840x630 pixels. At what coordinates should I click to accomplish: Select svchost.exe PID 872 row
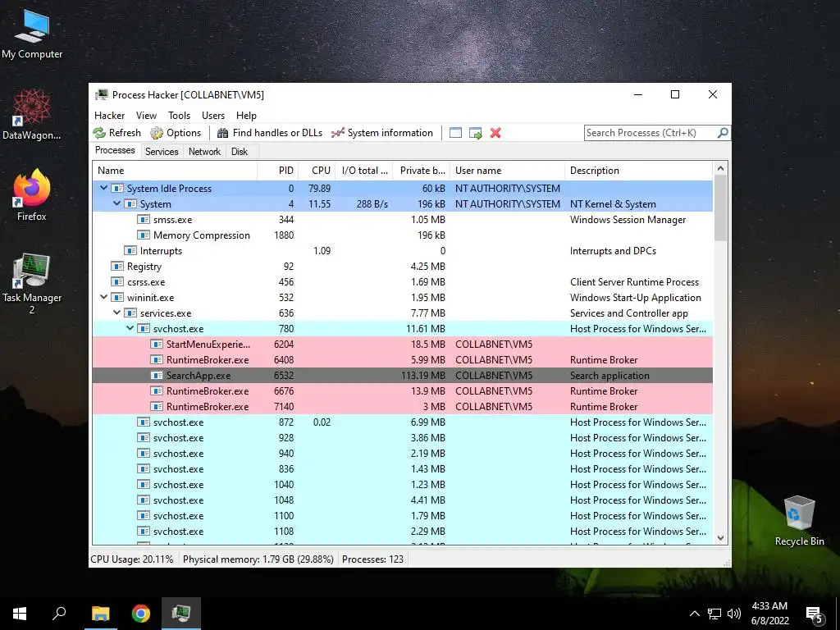point(402,422)
